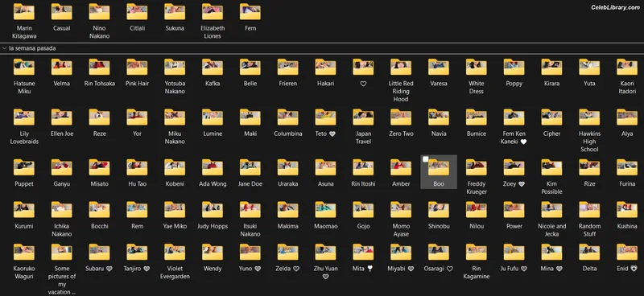Image resolution: width=644 pixels, height=296 pixels.
Task: Select the Delta folder icon
Action: pos(589,252)
